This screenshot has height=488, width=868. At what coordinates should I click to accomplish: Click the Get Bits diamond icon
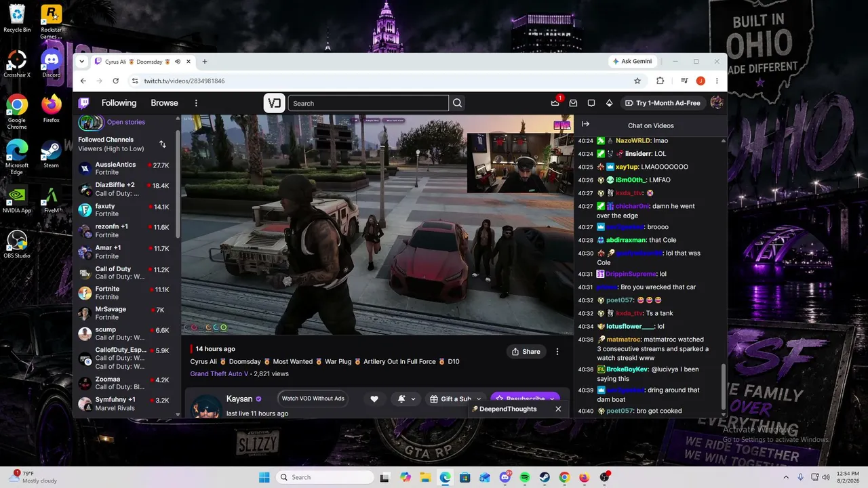click(609, 103)
